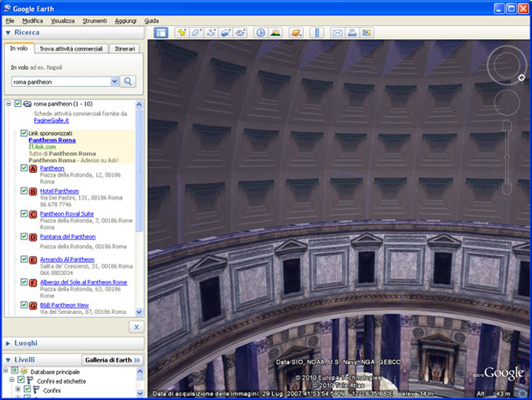Viewport: 532px width, 400px height.
Task: Open the Guida menu
Action: 151,21
